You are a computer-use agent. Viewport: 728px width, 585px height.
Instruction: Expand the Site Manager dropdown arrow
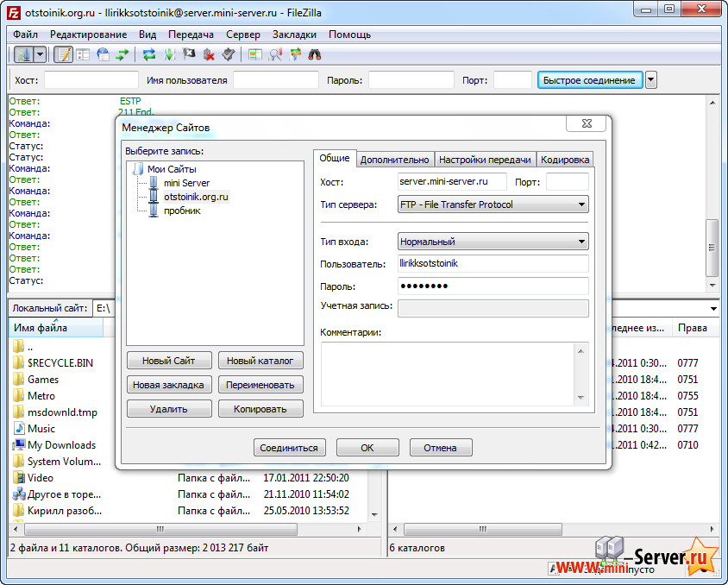pos(39,54)
